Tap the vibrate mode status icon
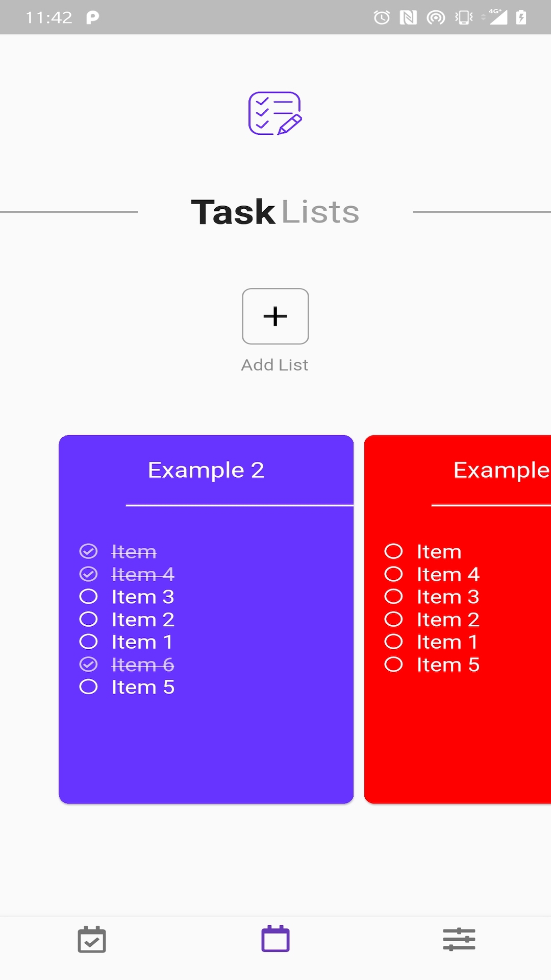Viewport: 551px width, 980px height. coord(464,18)
